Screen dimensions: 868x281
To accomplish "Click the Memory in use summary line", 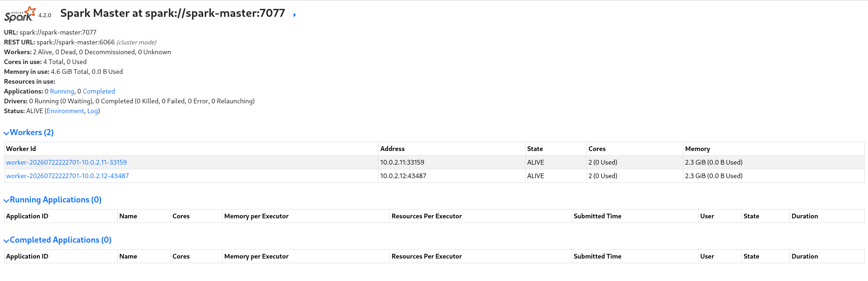I will [64, 72].
